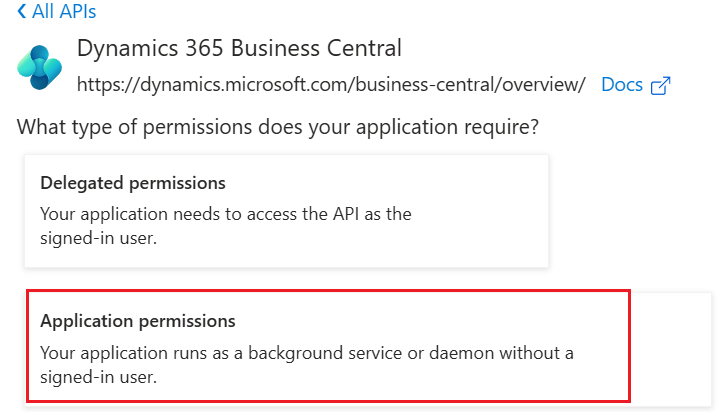Screen dimensions: 721x412
Task: Click the Dynamics 365 Business Central title
Action: point(239,48)
